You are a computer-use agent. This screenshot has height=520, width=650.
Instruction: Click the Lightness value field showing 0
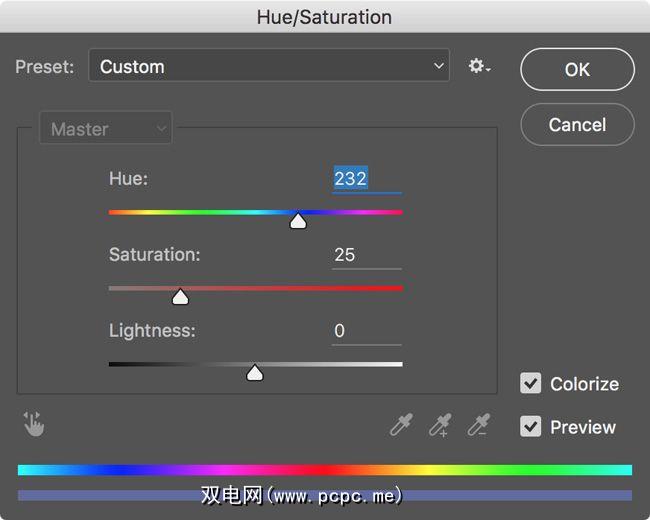coord(365,331)
